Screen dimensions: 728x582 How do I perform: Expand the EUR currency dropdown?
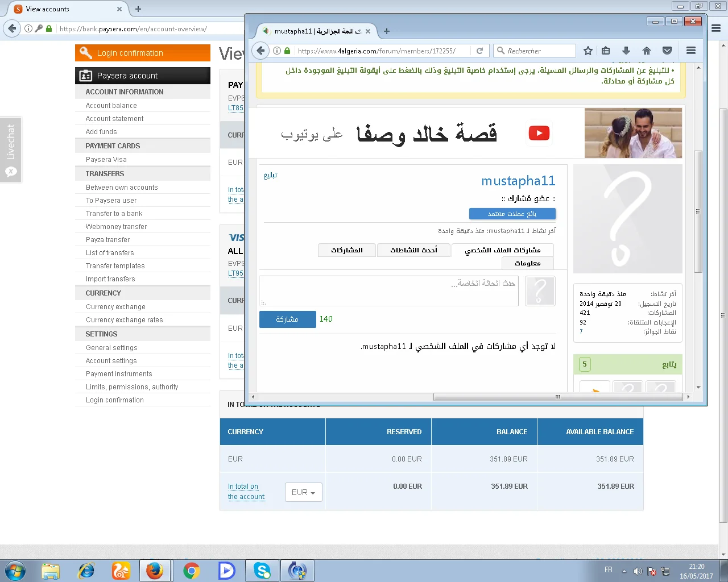[x=303, y=492]
